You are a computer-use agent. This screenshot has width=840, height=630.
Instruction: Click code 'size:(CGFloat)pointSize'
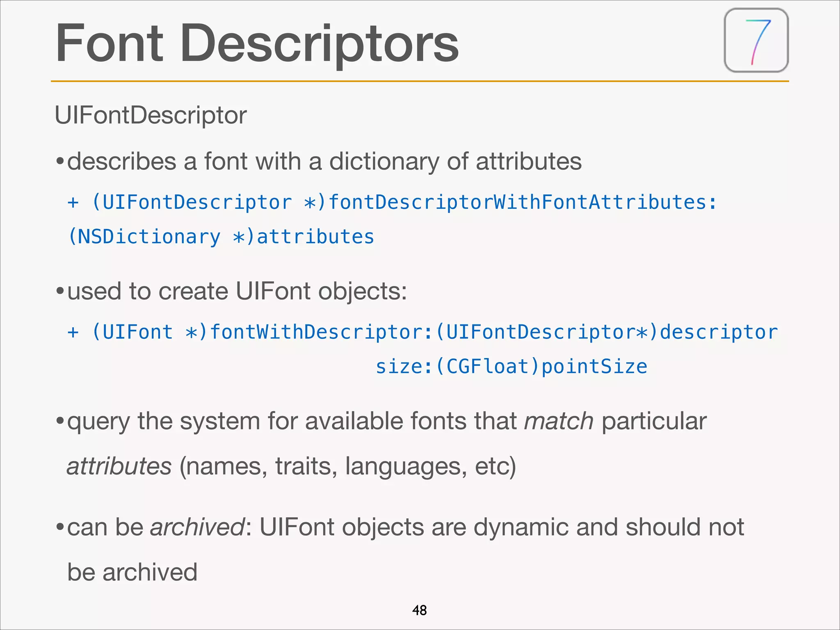(511, 366)
